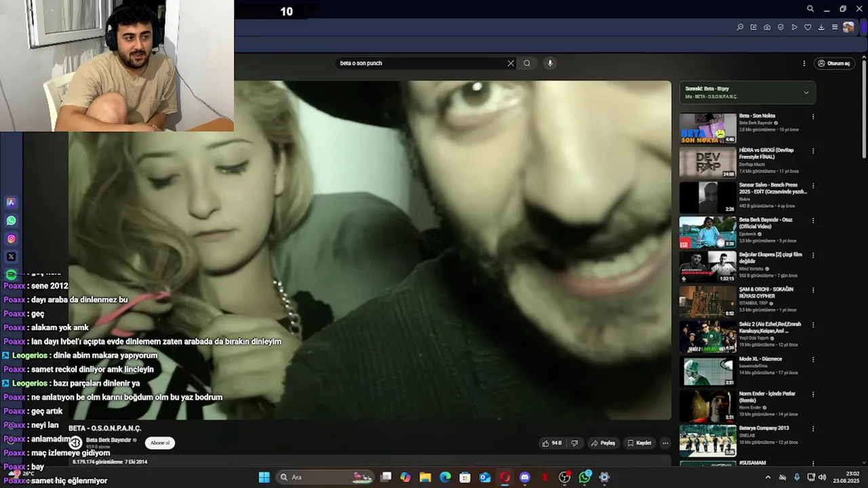Open Norm Ender İçinde Patlar video
The height and width of the screenshot is (488, 868).
tap(707, 406)
